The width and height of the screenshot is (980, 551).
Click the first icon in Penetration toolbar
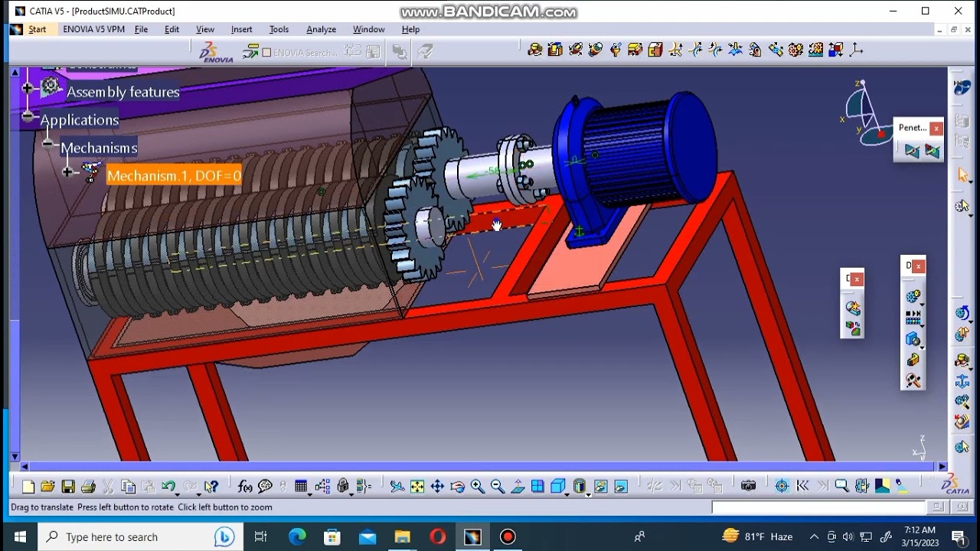(x=911, y=151)
